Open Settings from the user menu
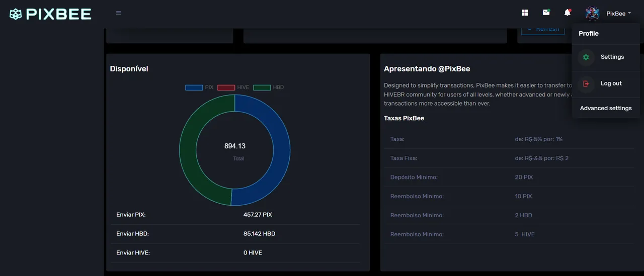The image size is (644, 276). click(x=606, y=57)
